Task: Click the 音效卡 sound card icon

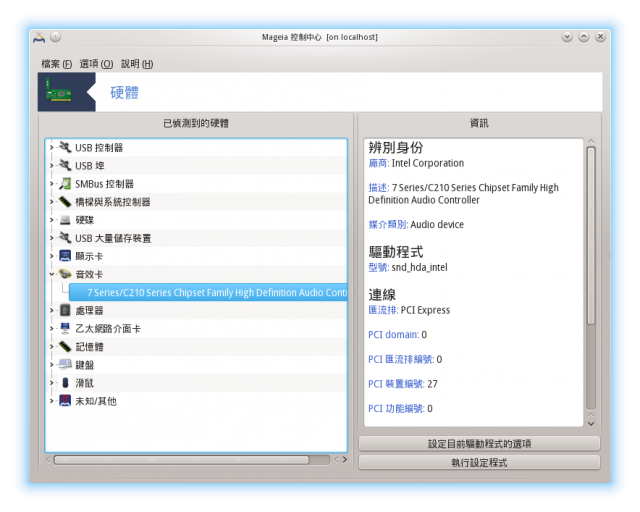Action: click(65, 274)
